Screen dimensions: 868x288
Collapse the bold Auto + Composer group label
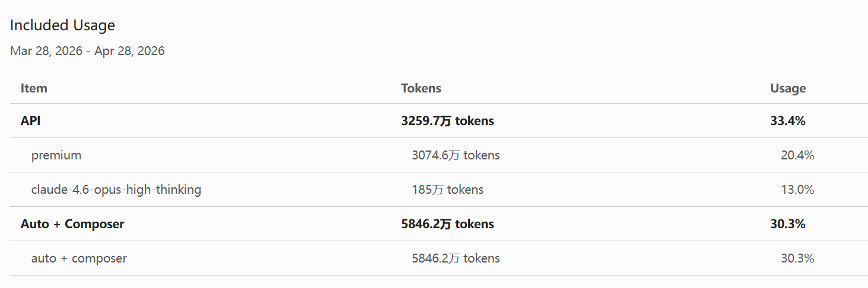pyautogui.click(x=72, y=224)
